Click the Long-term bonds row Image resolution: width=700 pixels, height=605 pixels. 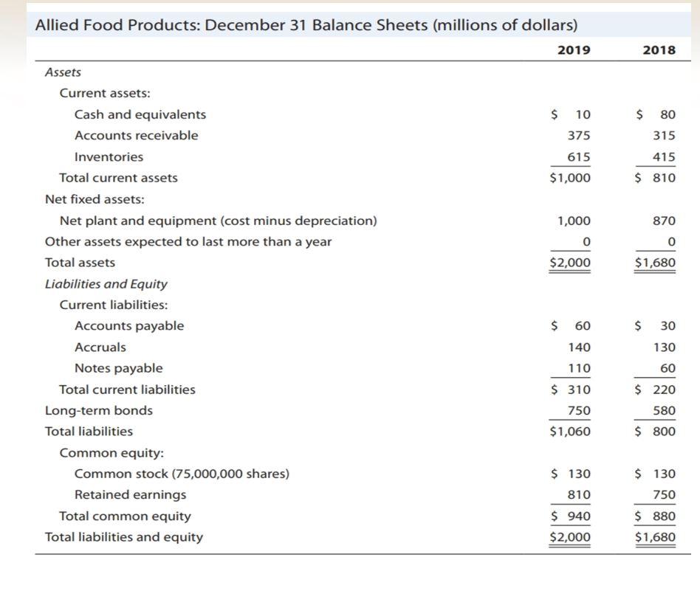tap(100, 409)
